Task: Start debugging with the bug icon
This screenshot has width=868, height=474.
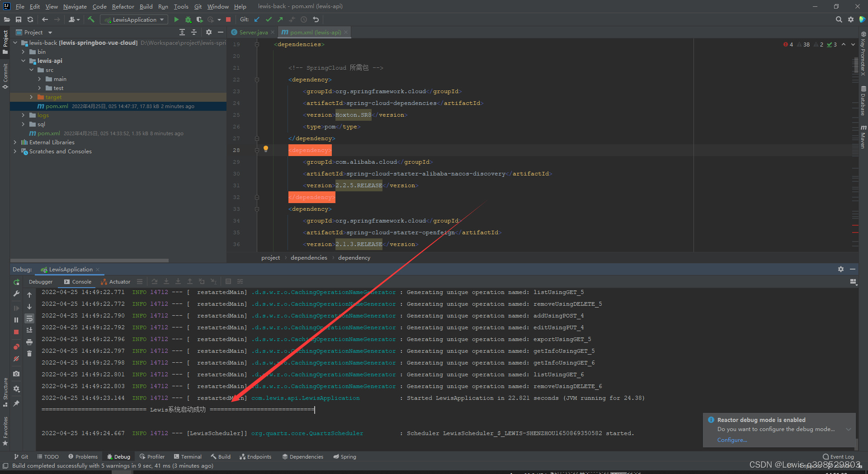Action: (x=188, y=19)
